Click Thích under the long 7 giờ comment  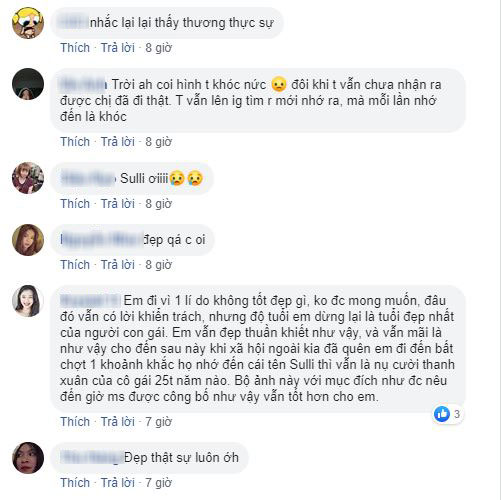pyautogui.click(x=75, y=422)
